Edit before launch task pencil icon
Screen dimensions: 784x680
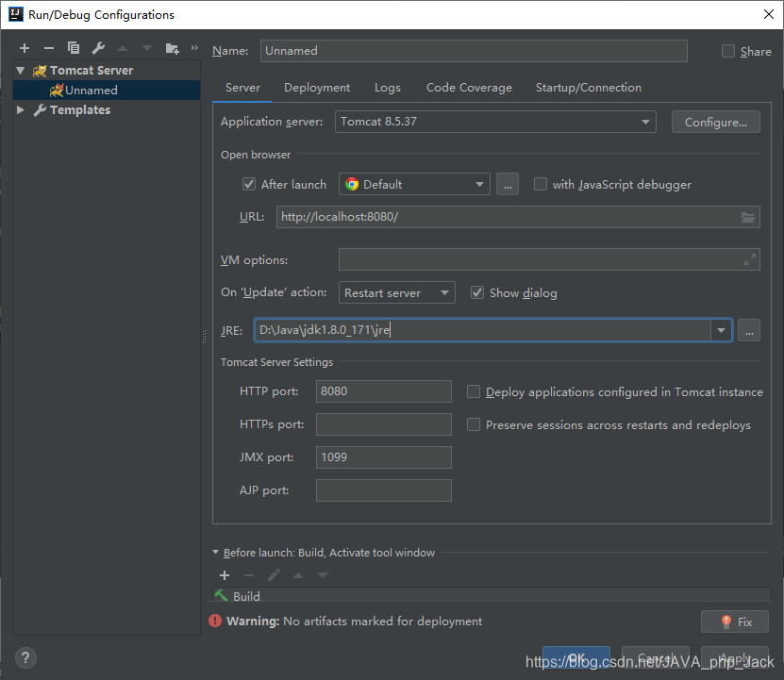pyautogui.click(x=274, y=575)
